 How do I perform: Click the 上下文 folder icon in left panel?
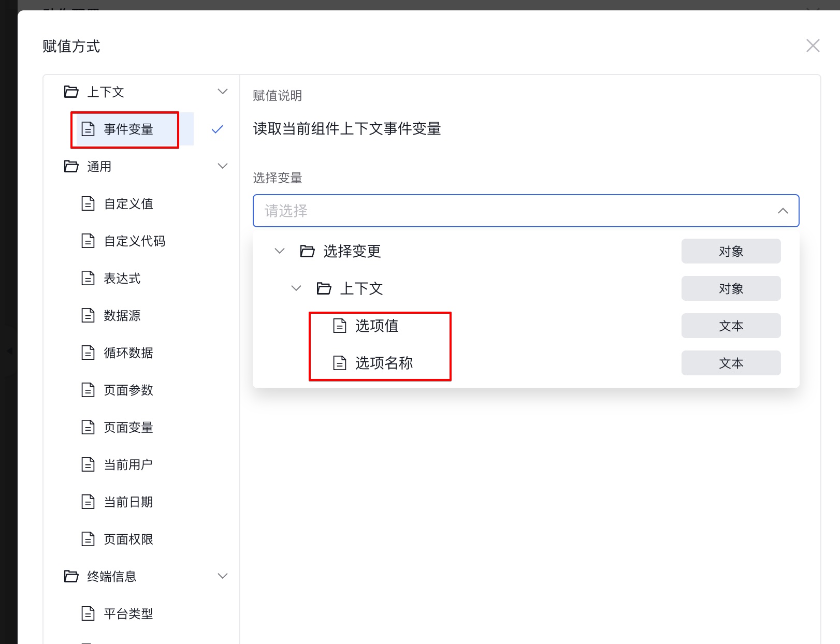coord(71,92)
